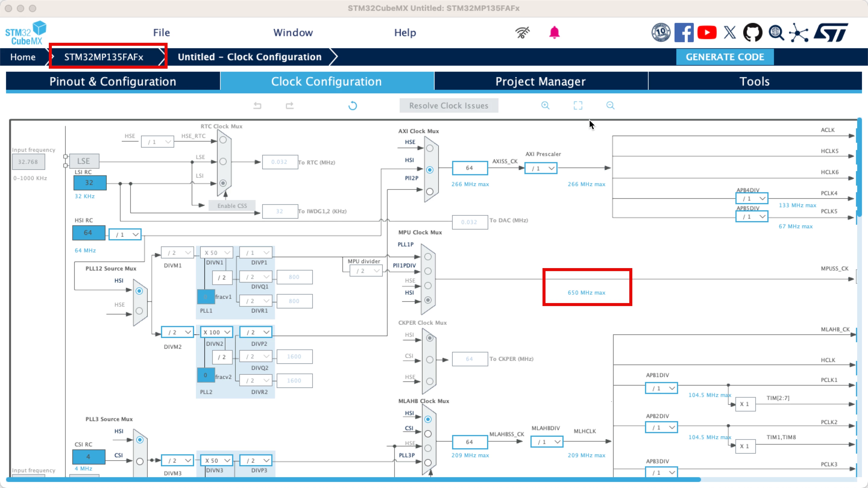
Task: Click the LSE oscillator block
Action: (x=84, y=161)
